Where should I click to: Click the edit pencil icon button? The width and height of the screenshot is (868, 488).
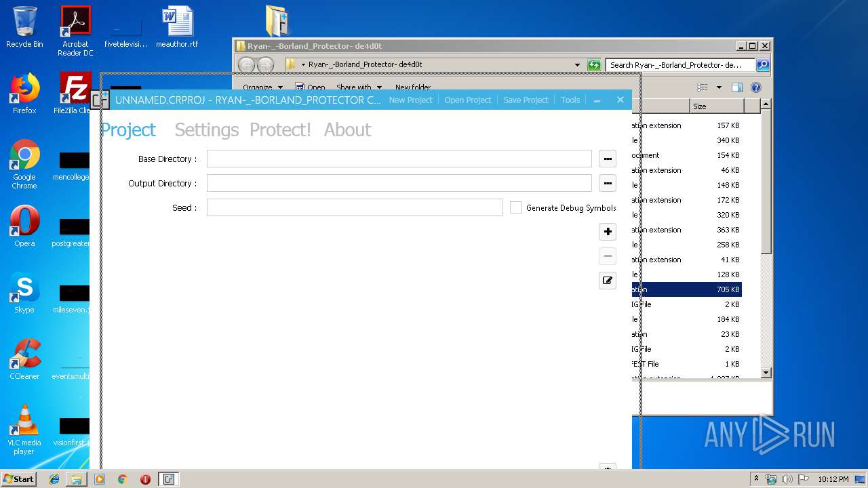click(x=608, y=281)
